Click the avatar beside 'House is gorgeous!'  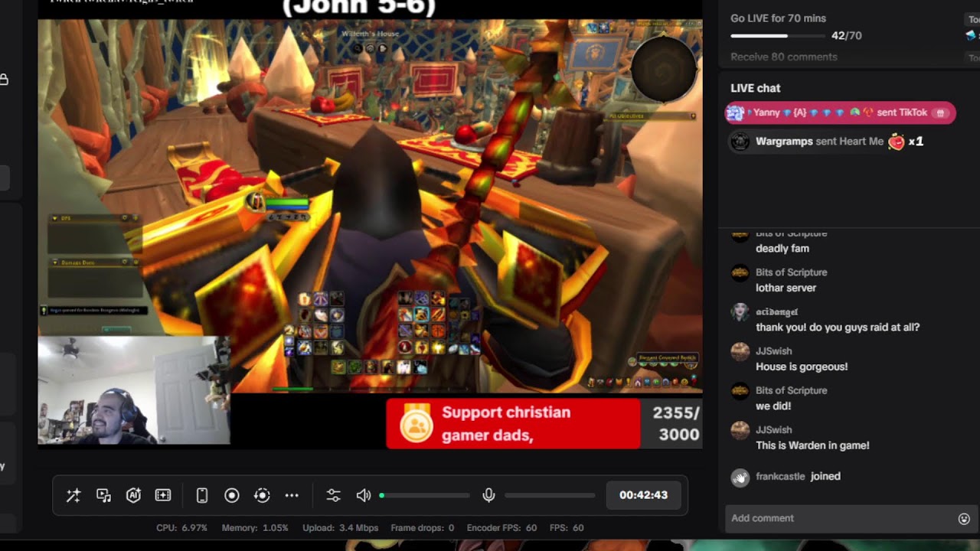[x=740, y=351]
